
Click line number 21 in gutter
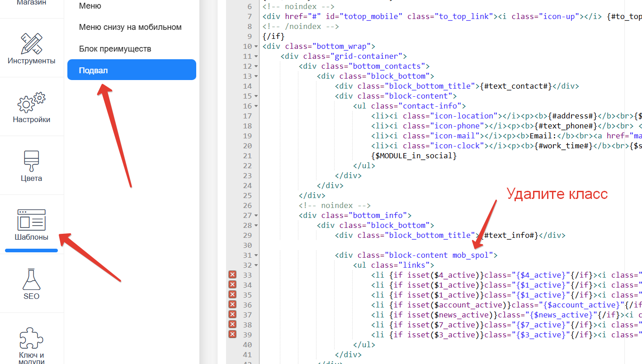247,156
